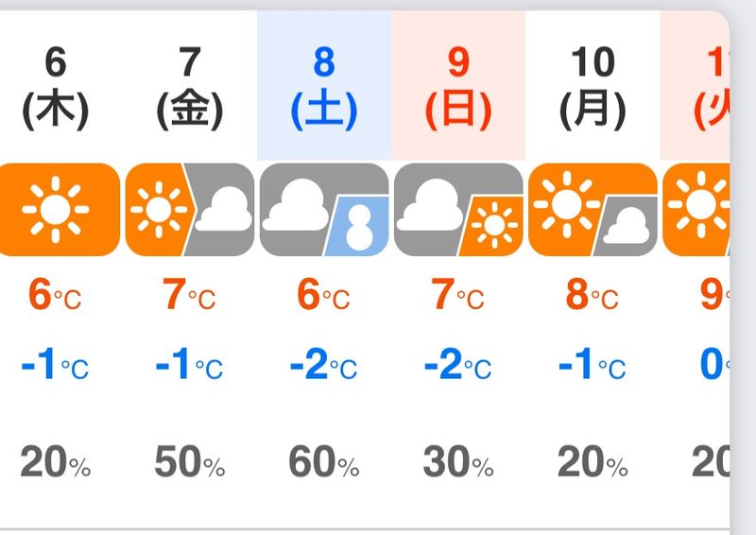Select the blue 8 (土) Saturday header

point(324,87)
